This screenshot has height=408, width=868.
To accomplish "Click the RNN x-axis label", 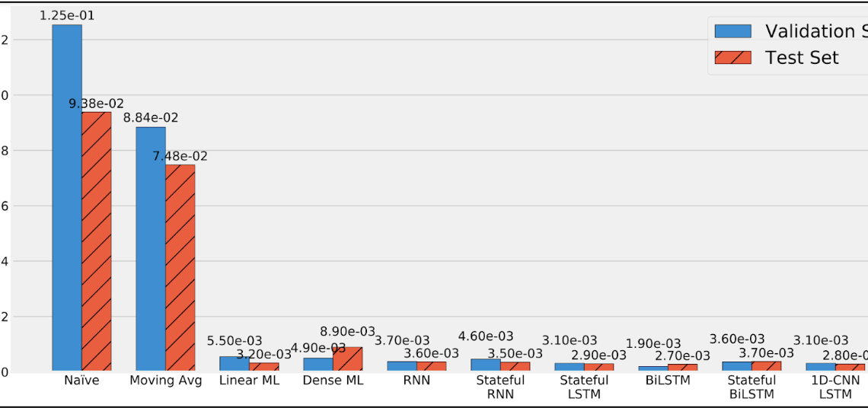I will [416, 380].
